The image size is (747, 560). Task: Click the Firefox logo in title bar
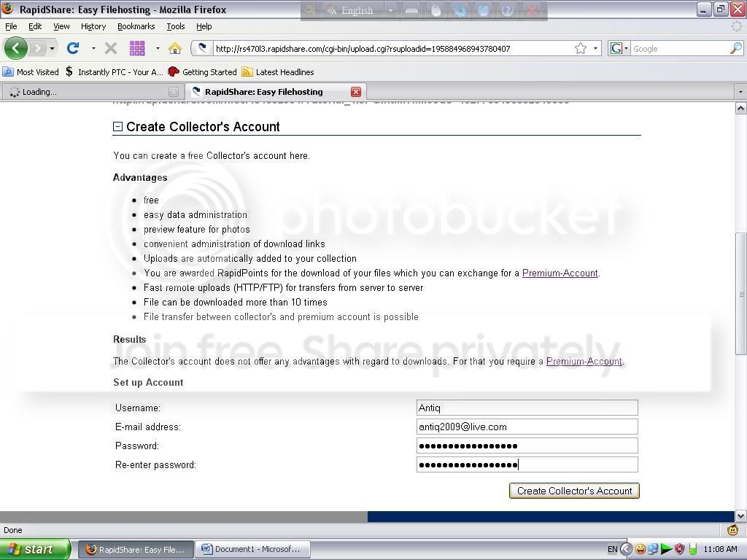coord(7,9)
